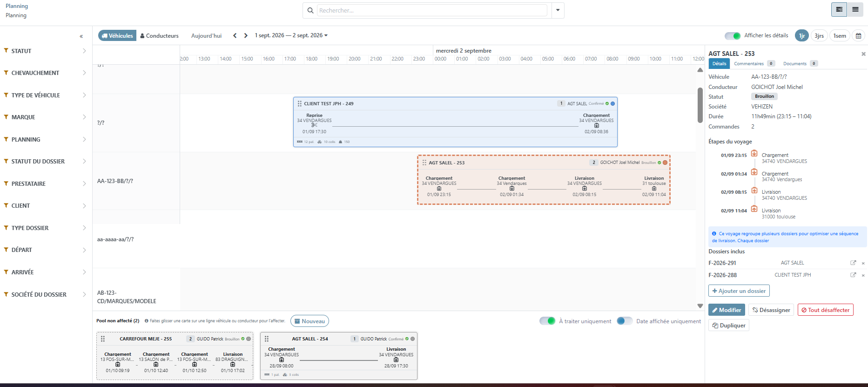Open dossier F-2026-291 external link icon
This screenshot has width=868, height=387.
coord(853,263)
